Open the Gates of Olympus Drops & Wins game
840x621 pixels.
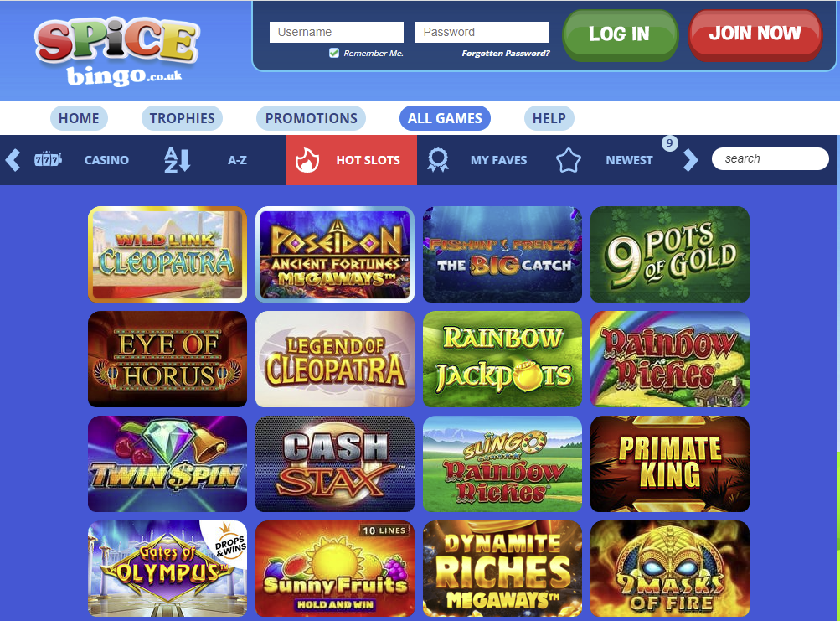point(167,568)
